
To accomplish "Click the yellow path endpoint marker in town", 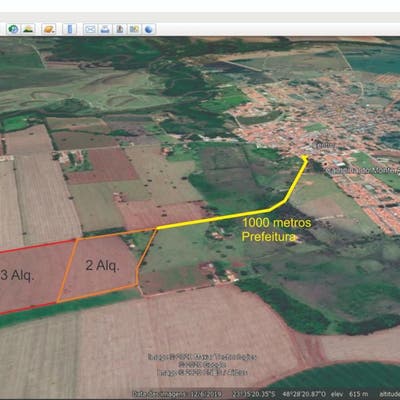I will (x=304, y=157).
